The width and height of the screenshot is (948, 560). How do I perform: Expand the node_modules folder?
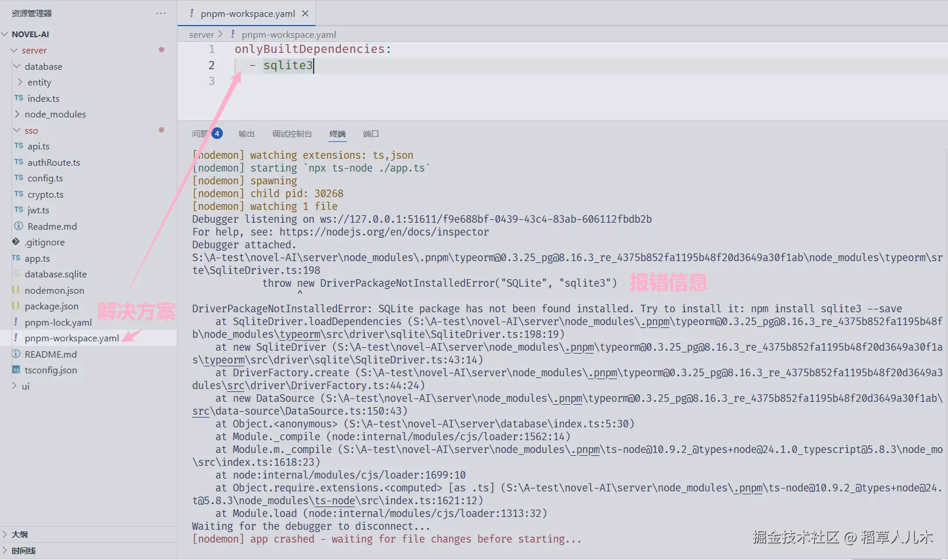[x=17, y=114]
